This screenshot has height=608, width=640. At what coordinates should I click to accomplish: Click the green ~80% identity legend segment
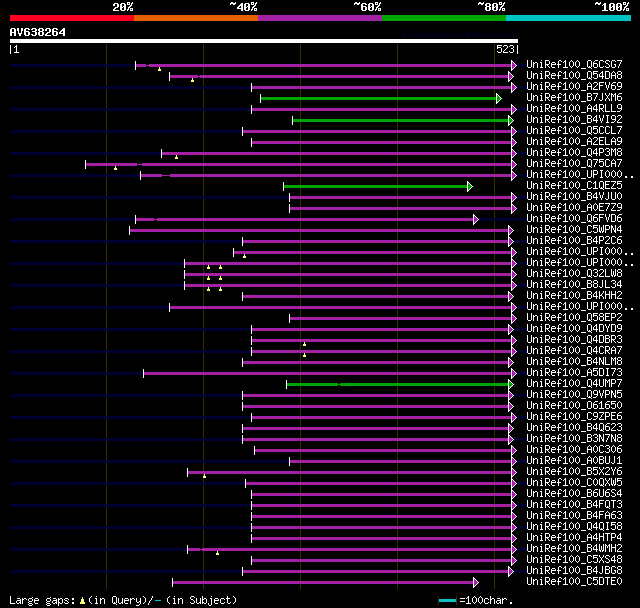click(x=444, y=18)
